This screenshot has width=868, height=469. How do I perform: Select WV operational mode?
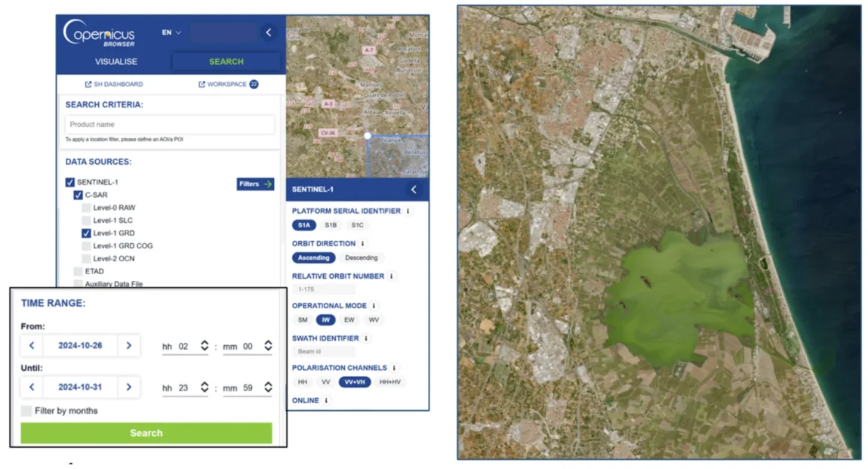pyautogui.click(x=374, y=320)
